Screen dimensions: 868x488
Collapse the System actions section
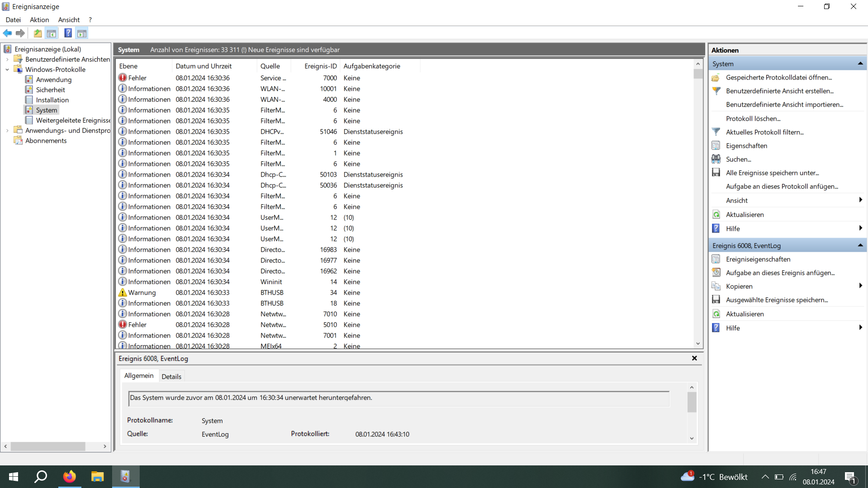pyautogui.click(x=860, y=64)
